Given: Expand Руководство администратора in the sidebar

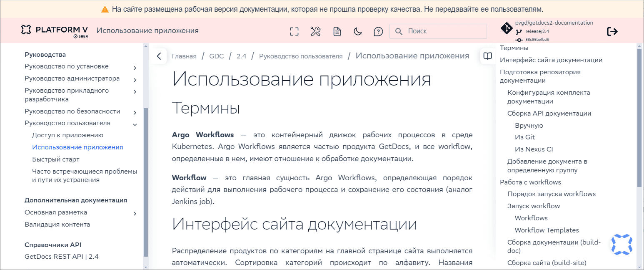Looking at the screenshot, I should (x=135, y=79).
